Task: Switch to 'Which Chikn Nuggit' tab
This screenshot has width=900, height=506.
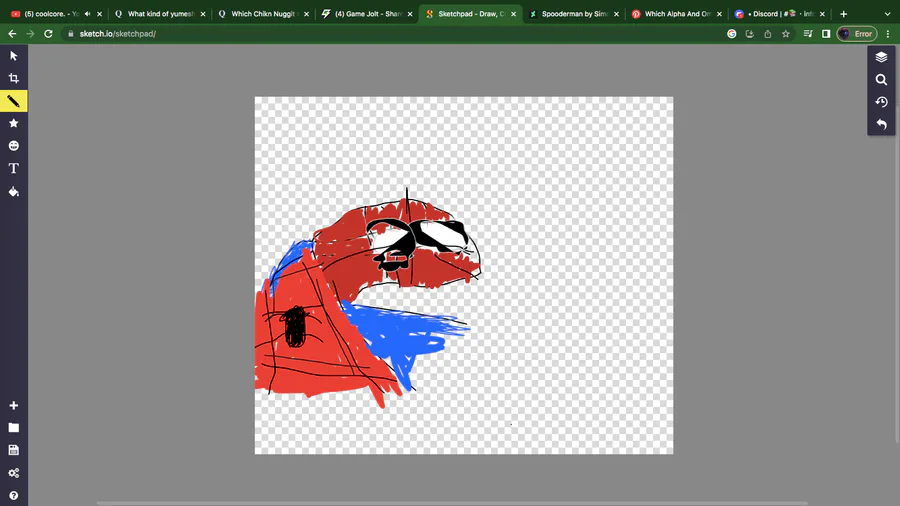Action: [x=263, y=14]
